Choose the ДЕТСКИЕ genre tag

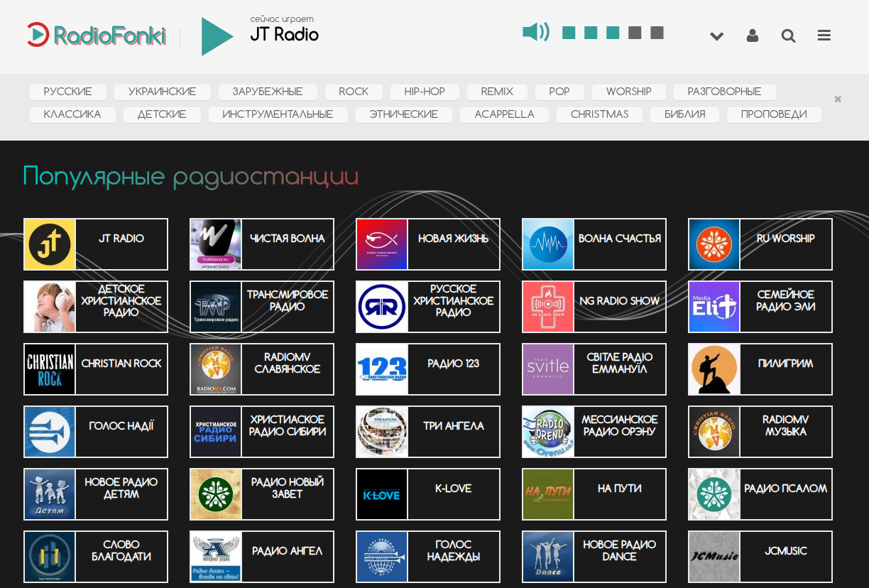coord(162,114)
